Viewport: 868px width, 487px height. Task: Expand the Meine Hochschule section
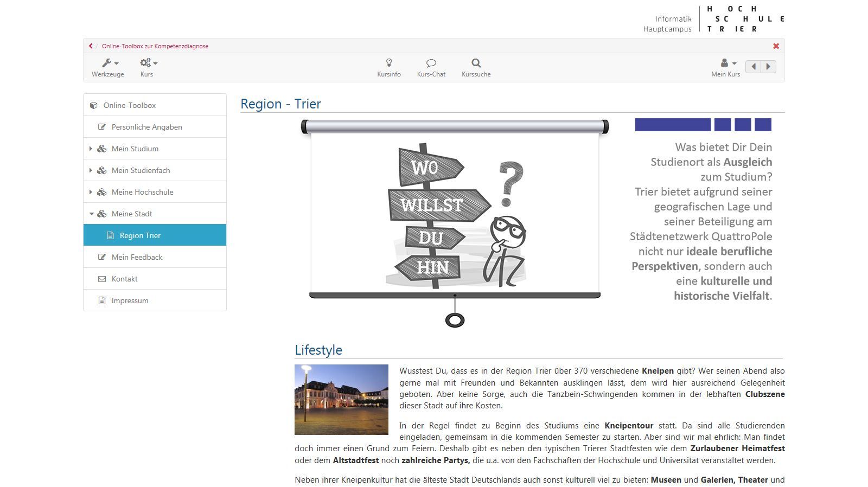[x=91, y=192]
